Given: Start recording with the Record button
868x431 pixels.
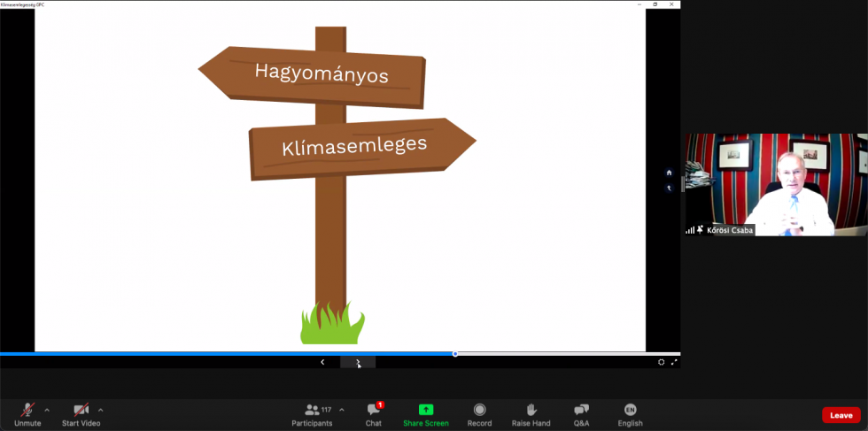Looking at the screenshot, I should click(479, 411).
